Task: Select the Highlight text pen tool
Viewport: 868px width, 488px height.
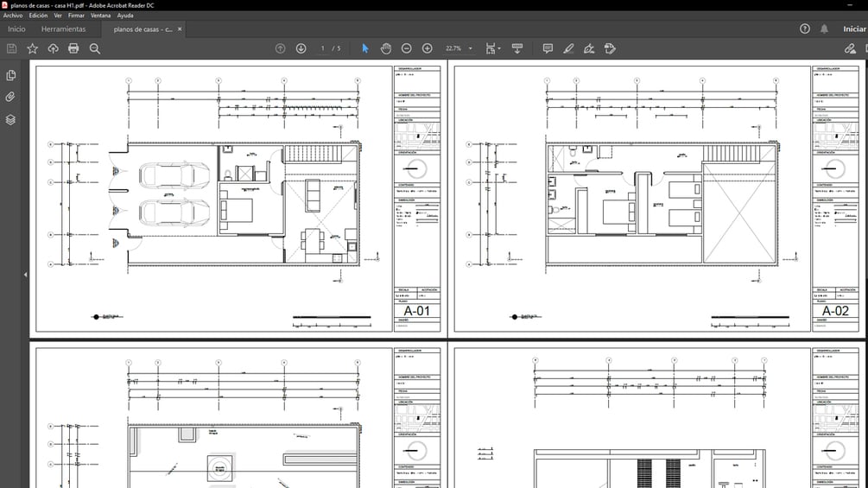Action: [x=568, y=48]
